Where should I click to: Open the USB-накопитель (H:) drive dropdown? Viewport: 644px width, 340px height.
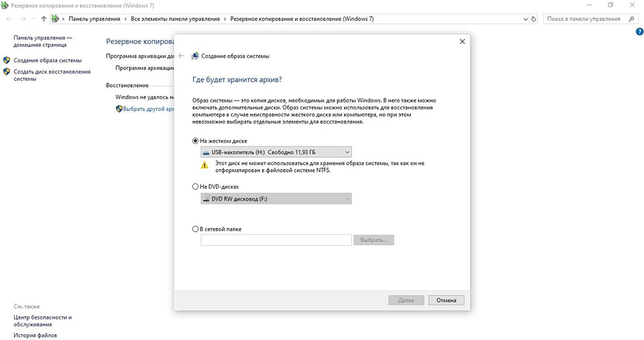pyautogui.click(x=276, y=152)
